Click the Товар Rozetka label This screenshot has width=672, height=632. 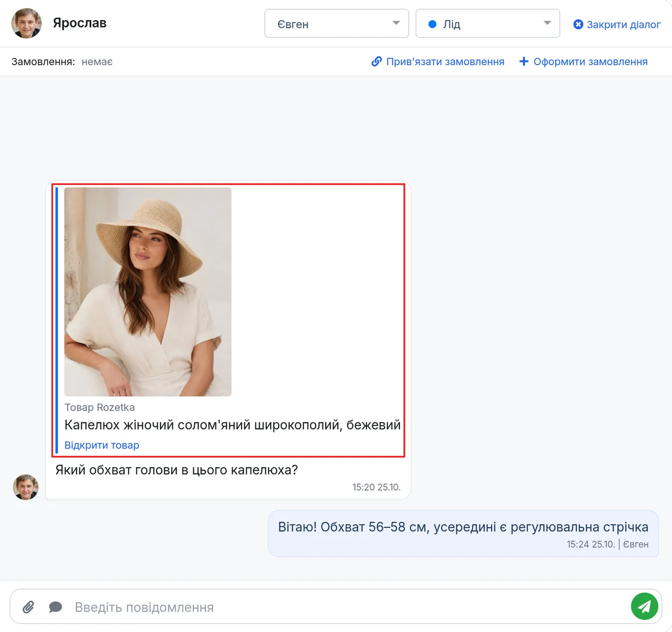click(x=99, y=407)
